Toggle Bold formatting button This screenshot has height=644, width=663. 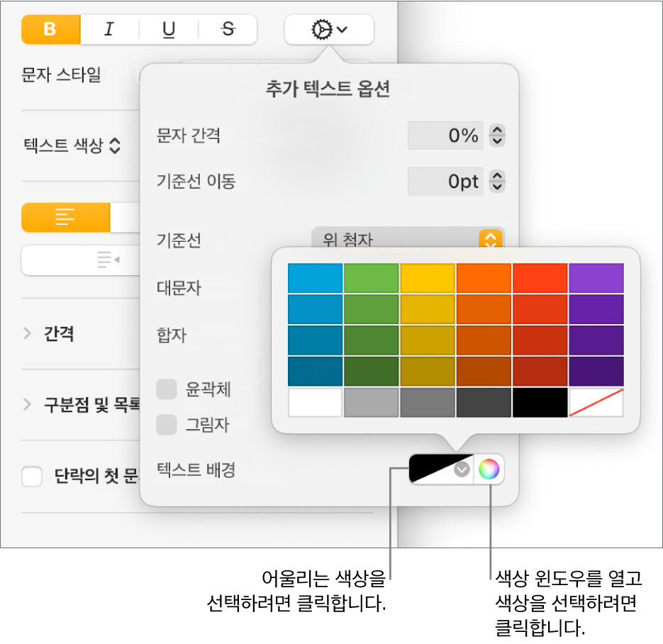(x=51, y=30)
